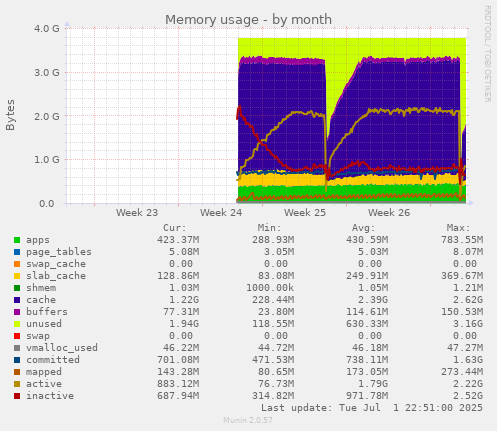Image resolution: width=497 pixels, height=431 pixels.
Task: Click the 'Week 24' axis label
Action: coord(221,213)
